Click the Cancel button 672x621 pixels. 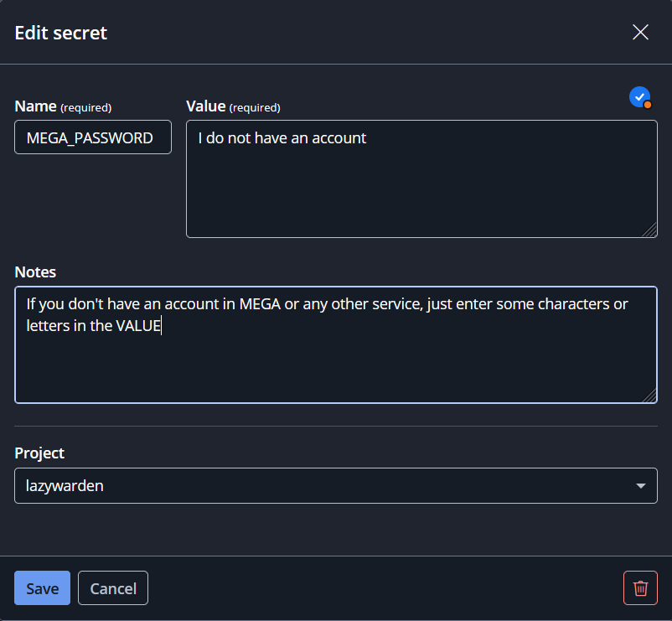[x=113, y=587]
